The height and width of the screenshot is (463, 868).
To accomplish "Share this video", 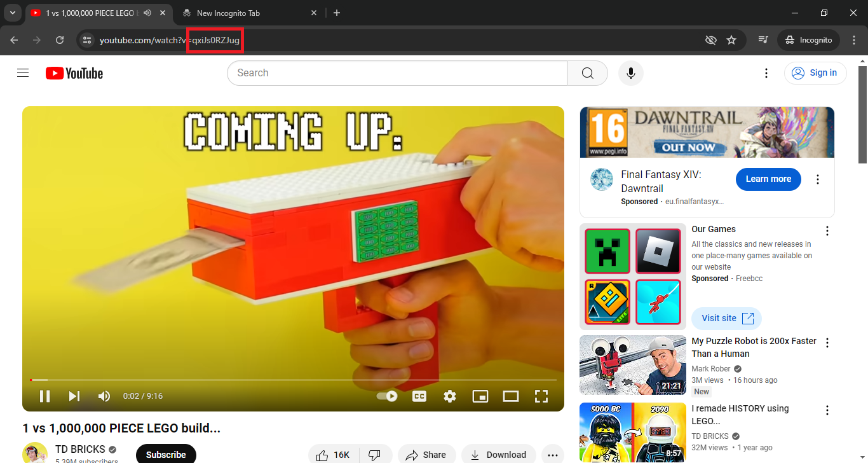I will pyautogui.click(x=426, y=455).
